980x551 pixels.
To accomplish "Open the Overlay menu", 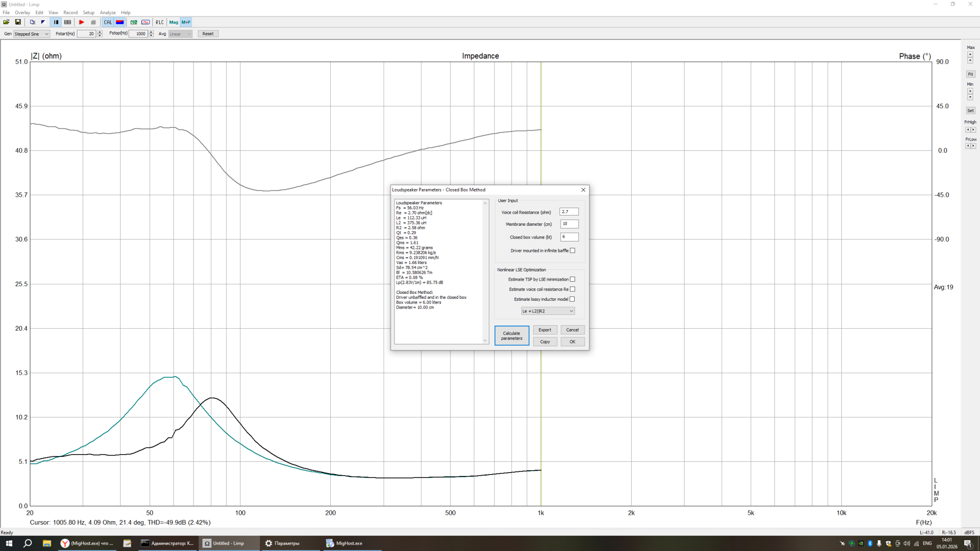I will [23, 13].
